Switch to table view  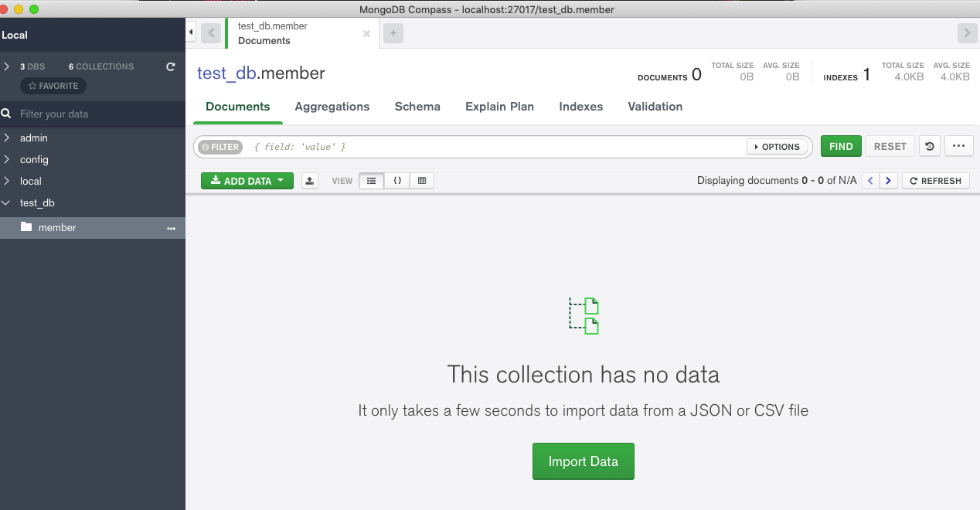click(422, 181)
